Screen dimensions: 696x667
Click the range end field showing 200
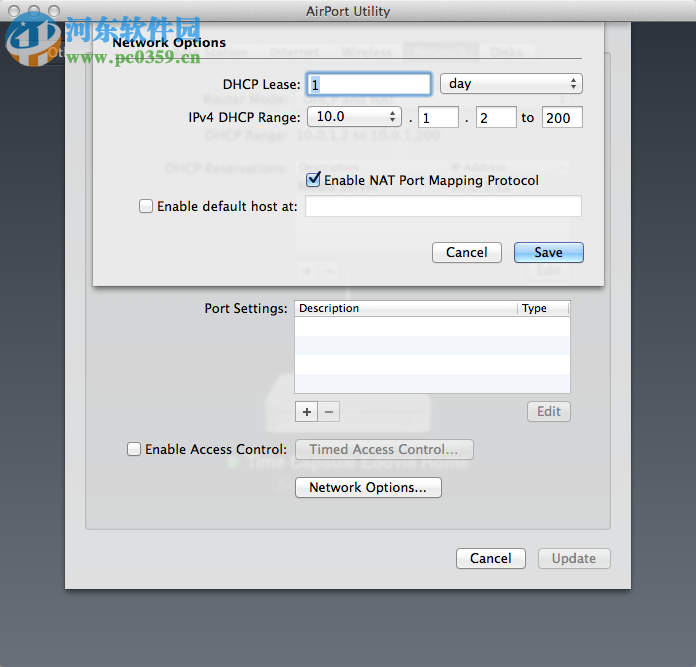(562, 118)
